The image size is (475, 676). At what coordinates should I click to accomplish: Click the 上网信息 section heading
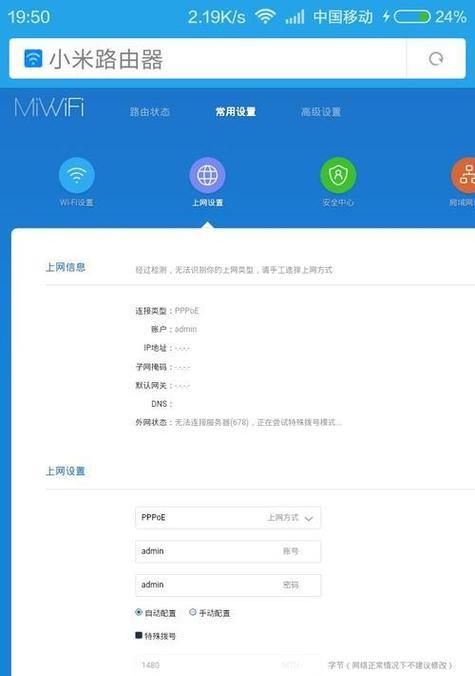pyautogui.click(x=66, y=267)
